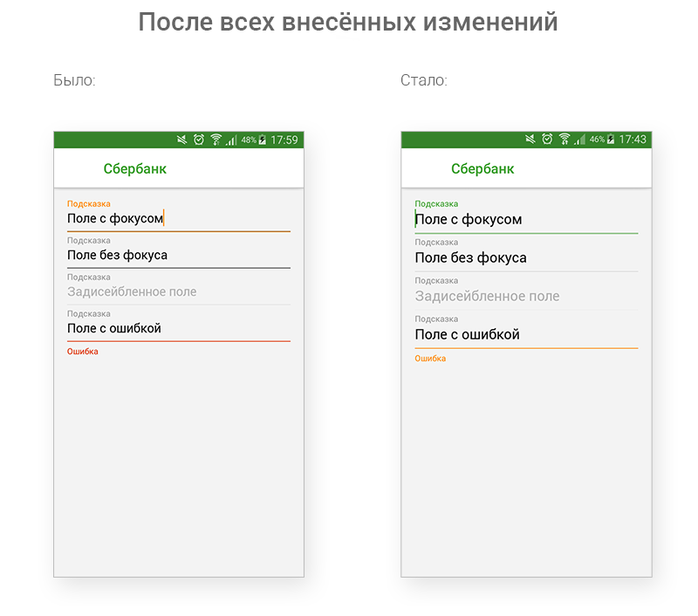Screen dimensions: 698x616
Task: Tap the battery icon showing 46%
Action: click(611, 140)
